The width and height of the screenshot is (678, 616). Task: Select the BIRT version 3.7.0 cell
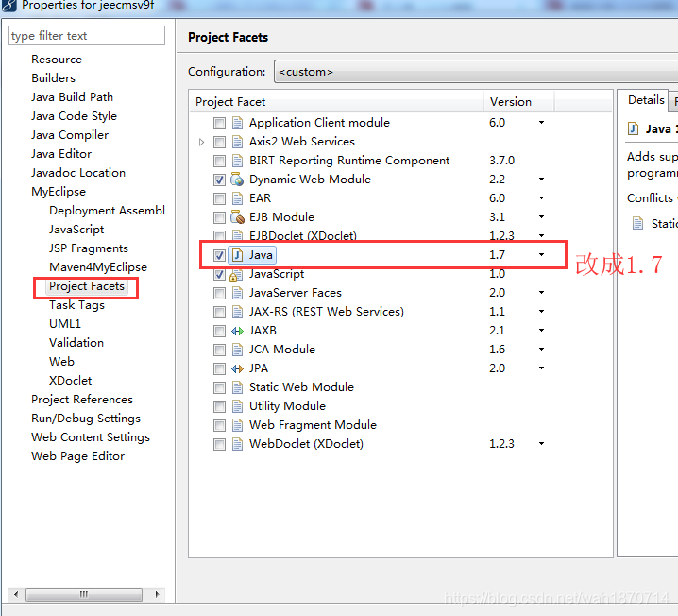point(501,161)
